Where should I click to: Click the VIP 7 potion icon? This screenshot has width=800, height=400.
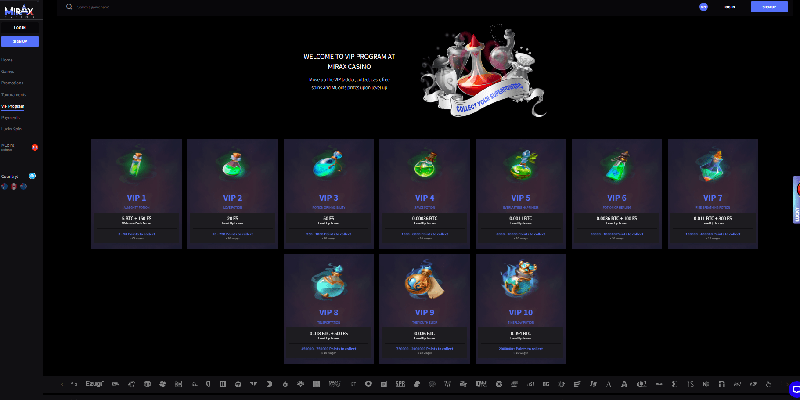[x=713, y=164]
